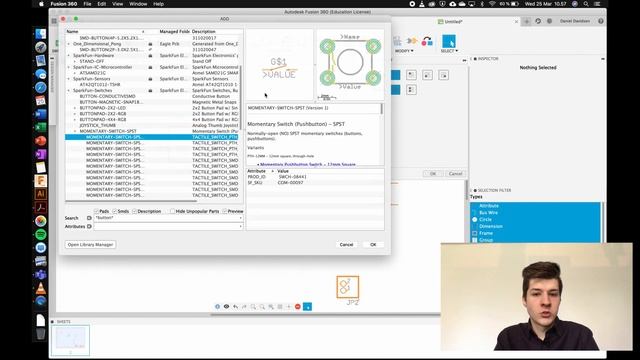Open Fusion 360 orange F icon in dock
The height and width of the screenshot is (360, 640).
click(x=40, y=180)
